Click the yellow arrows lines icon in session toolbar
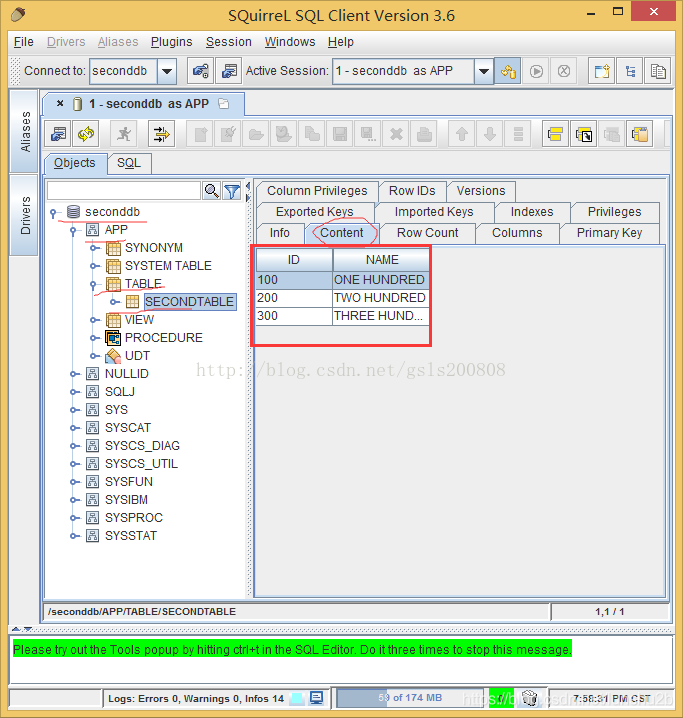The width and height of the screenshot is (683, 718). click(162, 134)
